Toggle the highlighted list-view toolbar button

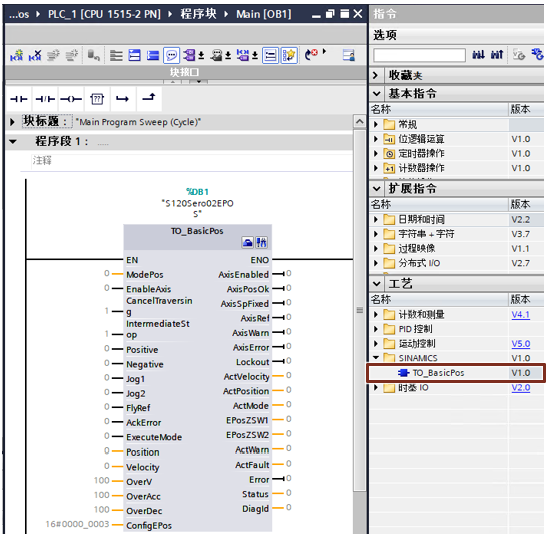pyautogui.click(x=270, y=55)
